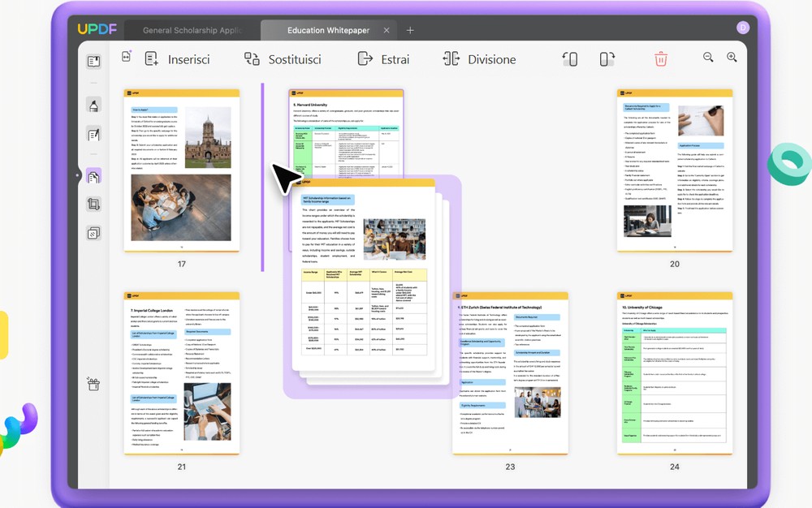812x508 pixels.
Task: Zoom in the page thumbnails
Action: pyautogui.click(x=732, y=58)
